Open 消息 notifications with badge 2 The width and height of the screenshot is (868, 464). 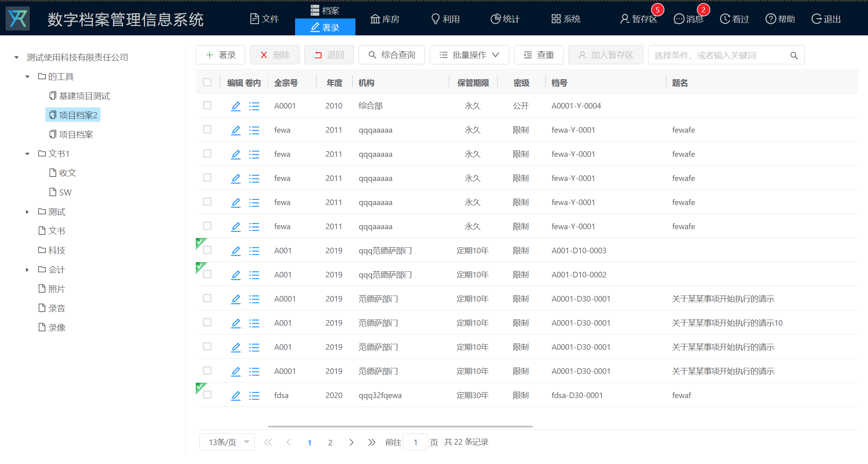coord(688,19)
